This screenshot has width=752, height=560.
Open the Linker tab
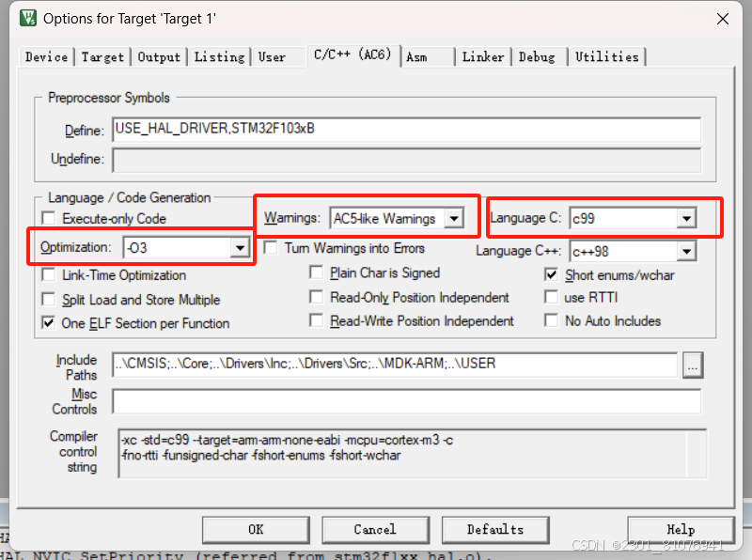pyautogui.click(x=483, y=57)
